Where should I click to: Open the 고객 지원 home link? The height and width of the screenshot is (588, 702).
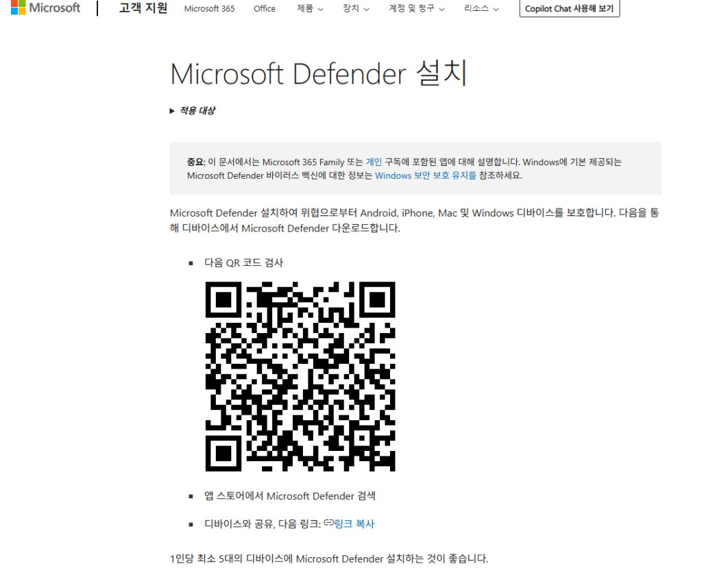click(x=143, y=8)
